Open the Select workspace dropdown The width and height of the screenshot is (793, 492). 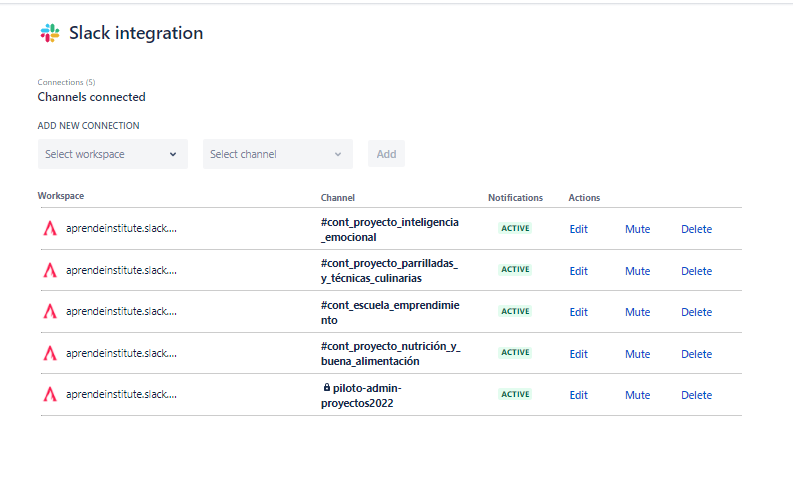click(112, 154)
